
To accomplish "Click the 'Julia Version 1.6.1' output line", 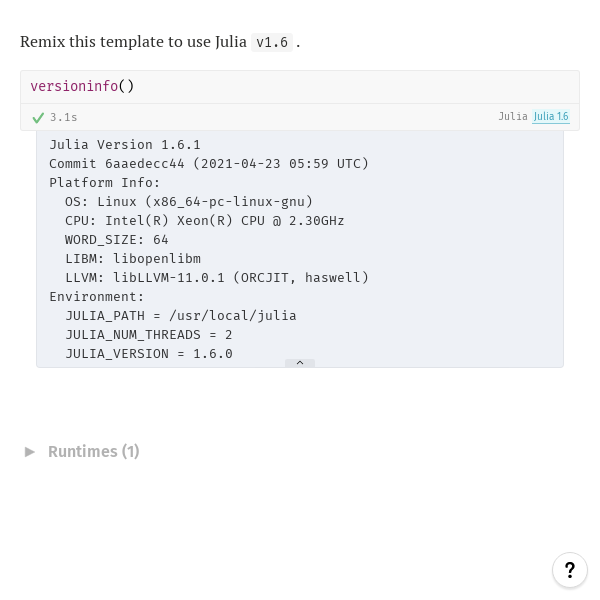I will point(125,145).
